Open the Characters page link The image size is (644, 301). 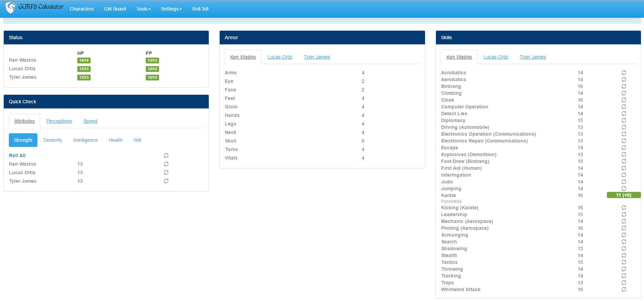[x=82, y=9]
